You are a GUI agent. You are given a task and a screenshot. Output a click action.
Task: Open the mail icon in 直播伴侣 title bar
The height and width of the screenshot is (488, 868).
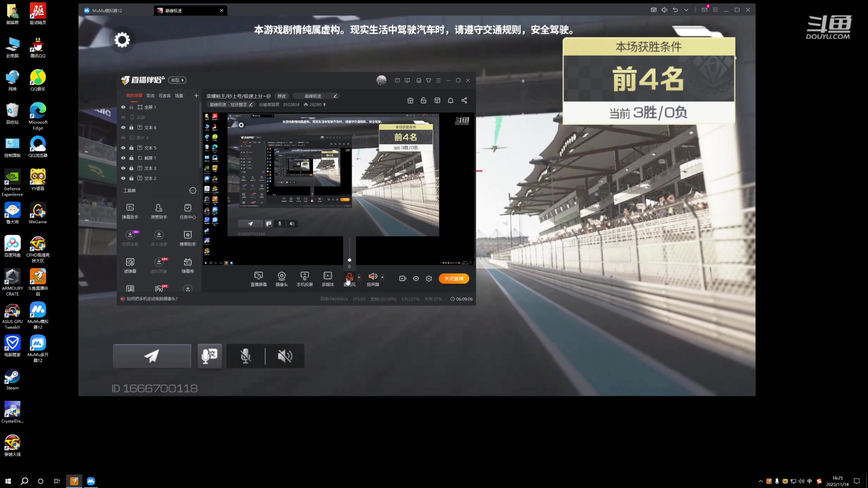[397, 80]
